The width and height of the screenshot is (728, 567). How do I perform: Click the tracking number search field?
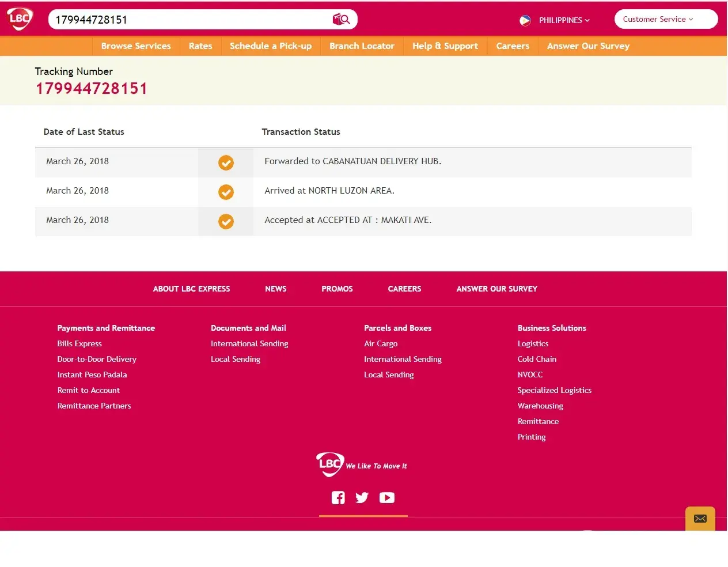[x=190, y=20]
